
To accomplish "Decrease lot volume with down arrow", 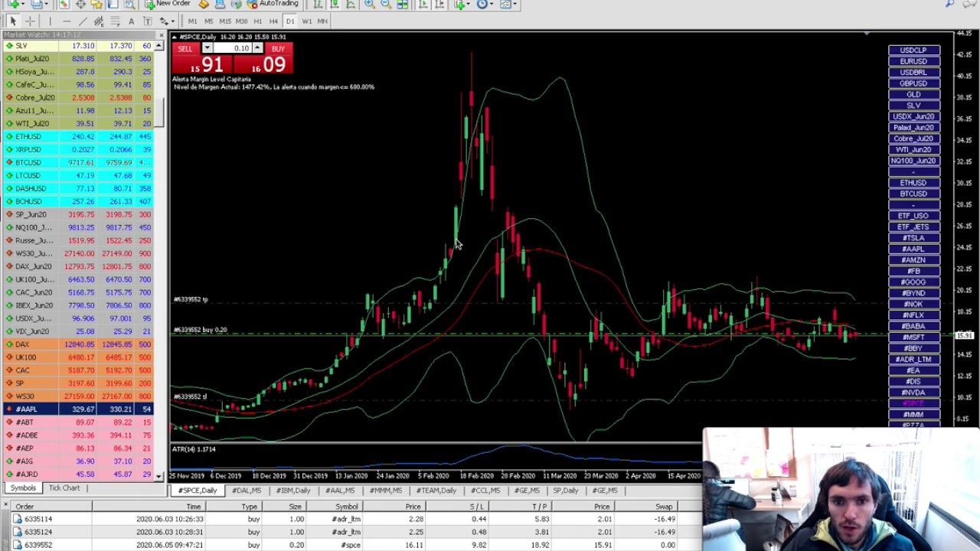I will tap(207, 49).
